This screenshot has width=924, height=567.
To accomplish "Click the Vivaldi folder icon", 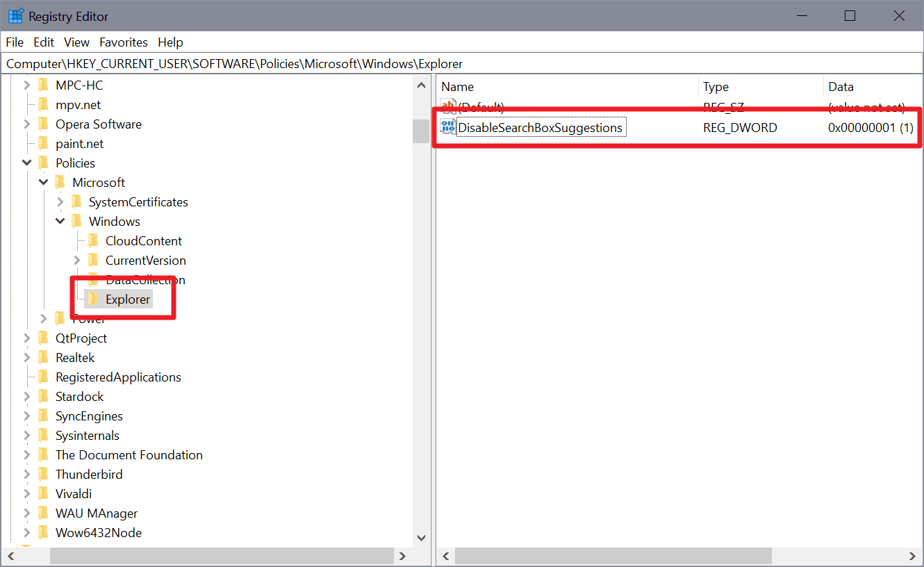I will click(x=44, y=494).
